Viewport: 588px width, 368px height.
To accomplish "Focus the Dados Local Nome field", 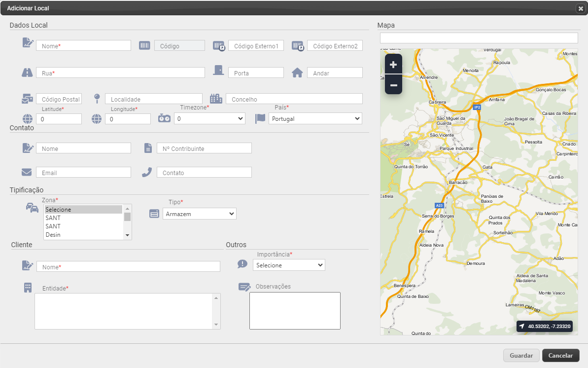I will coord(84,45).
